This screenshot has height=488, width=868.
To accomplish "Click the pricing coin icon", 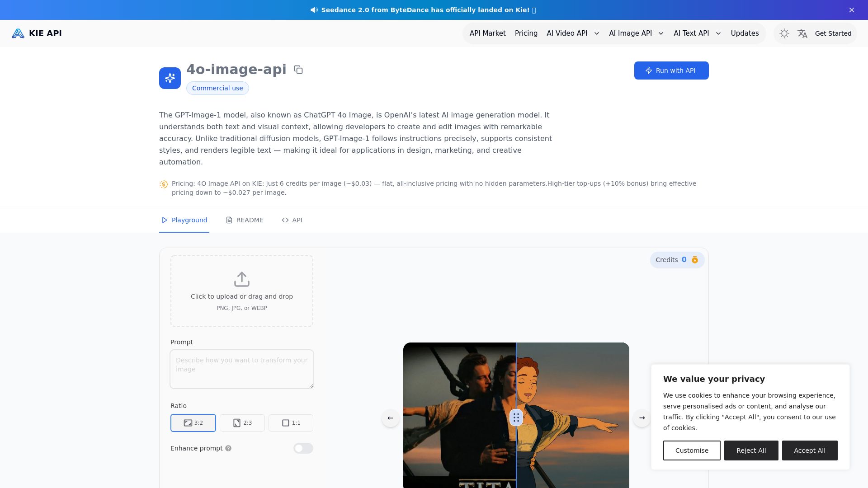I will (x=164, y=184).
